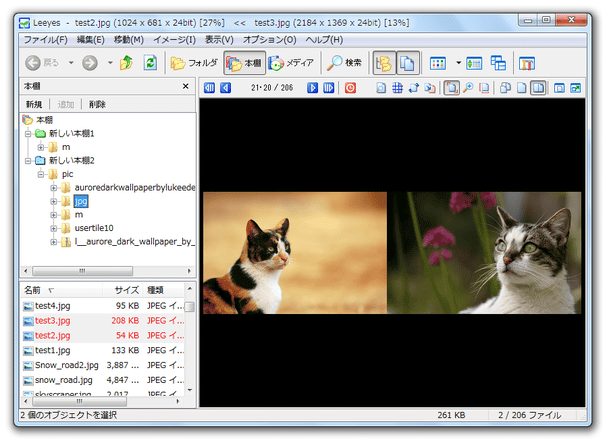Go up one folder level

tap(126, 63)
